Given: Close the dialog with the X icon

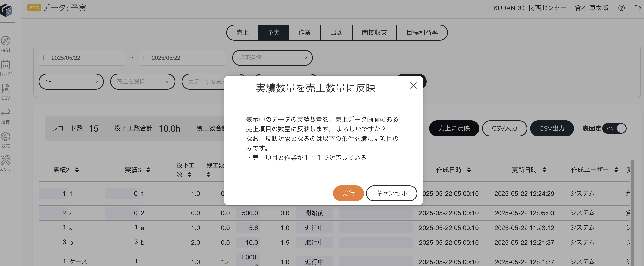Looking at the screenshot, I should (413, 86).
